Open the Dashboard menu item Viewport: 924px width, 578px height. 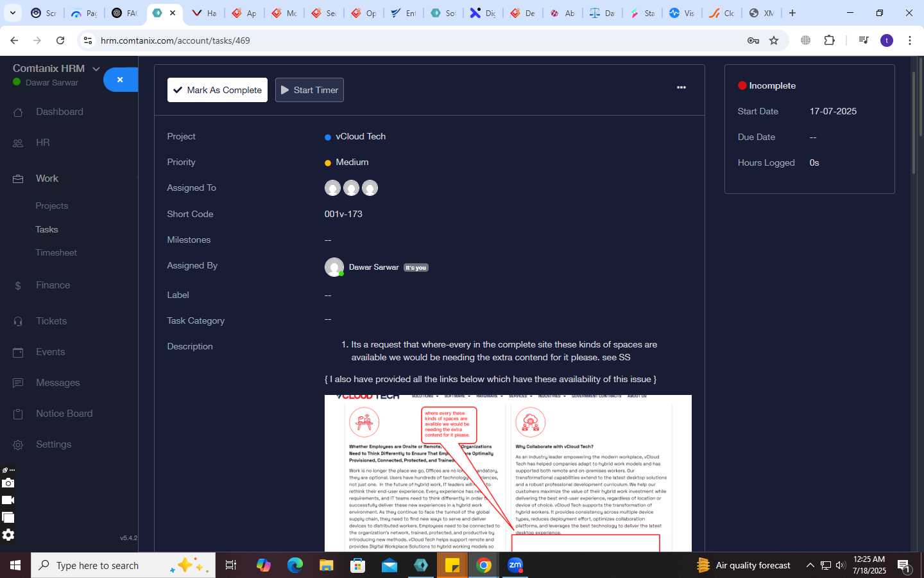pyautogui.click(x=60, y=112)
